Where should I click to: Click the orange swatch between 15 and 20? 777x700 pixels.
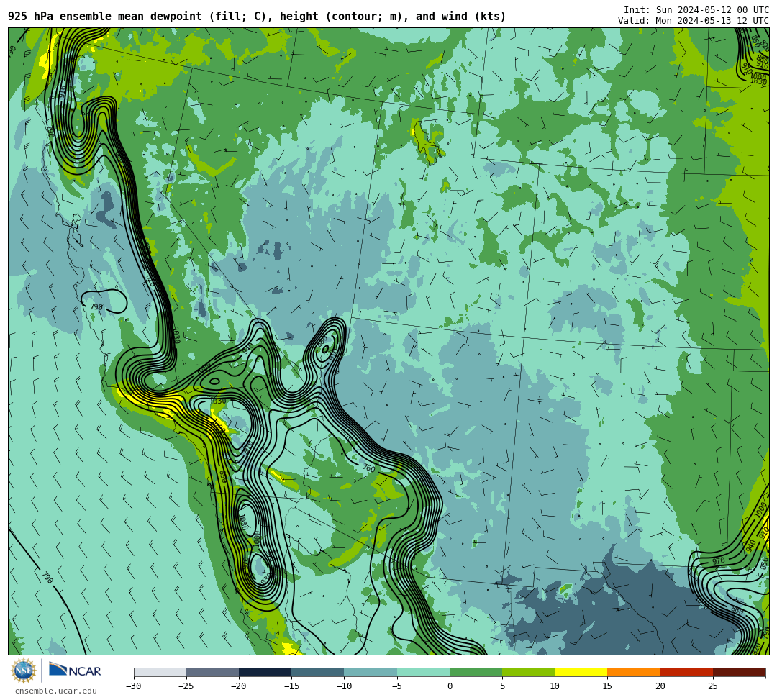coord(634,672)
